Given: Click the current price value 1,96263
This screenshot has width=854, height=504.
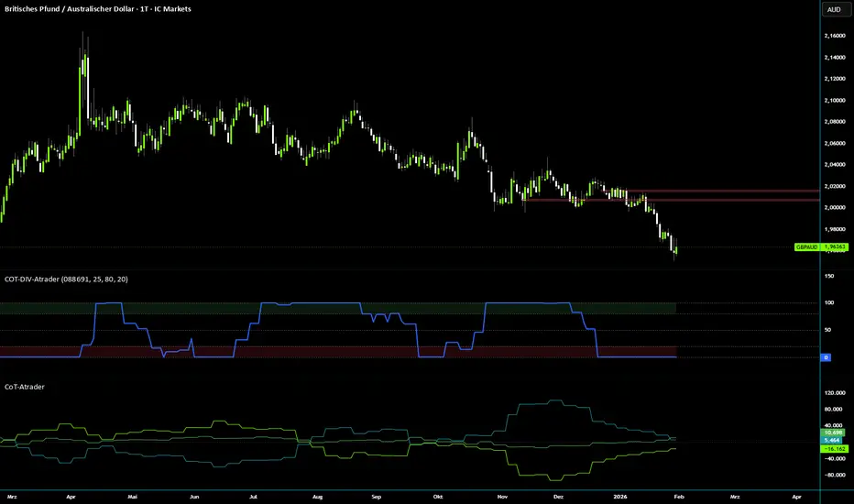Looking at the screenshot, I should (835, 247).
